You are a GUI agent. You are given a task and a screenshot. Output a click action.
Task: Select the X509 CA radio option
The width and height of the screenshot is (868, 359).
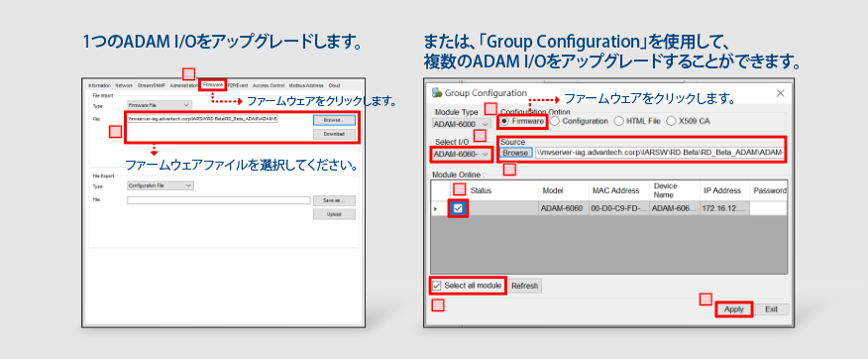point(688,121)
